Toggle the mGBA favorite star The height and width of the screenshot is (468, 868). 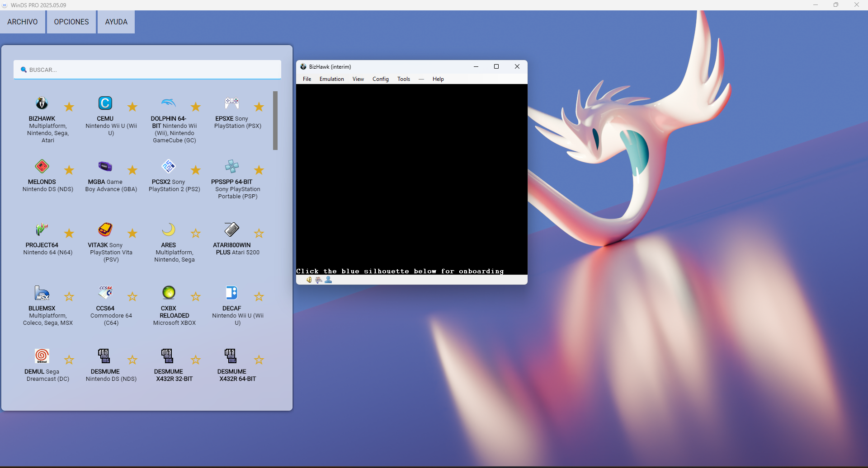pos(132,170)
